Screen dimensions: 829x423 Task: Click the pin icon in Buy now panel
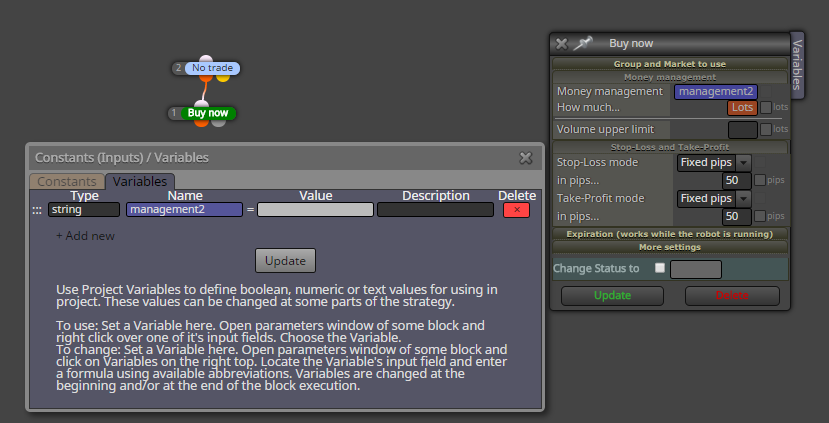pos(583,43)
